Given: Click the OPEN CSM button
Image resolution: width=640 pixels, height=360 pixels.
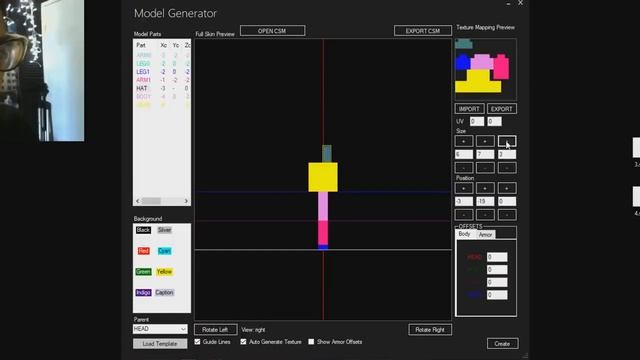Looking at the screenshot, I should (x=272, y=31).
